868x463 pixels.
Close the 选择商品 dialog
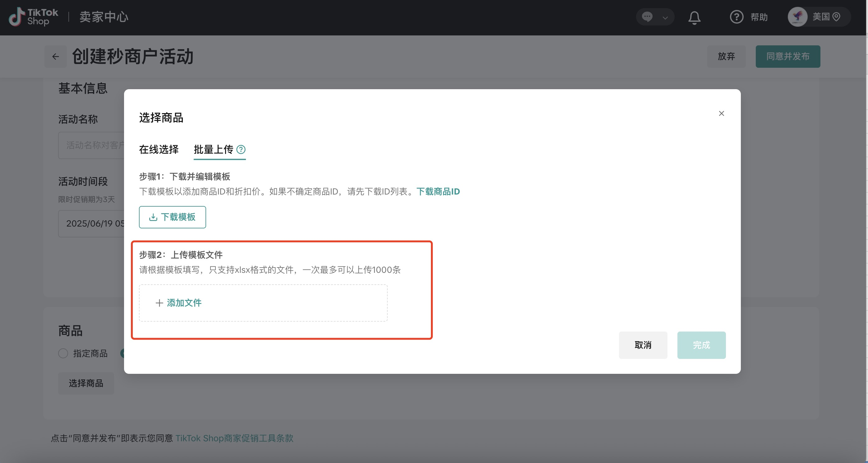click(x=722, y=113)
